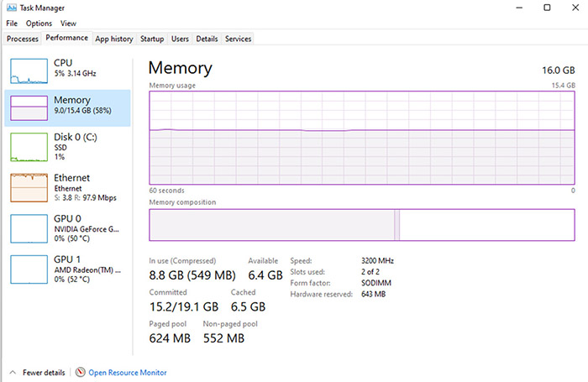
Task: Collapse view with the Fewer details chevron
Action: [13, 372]
